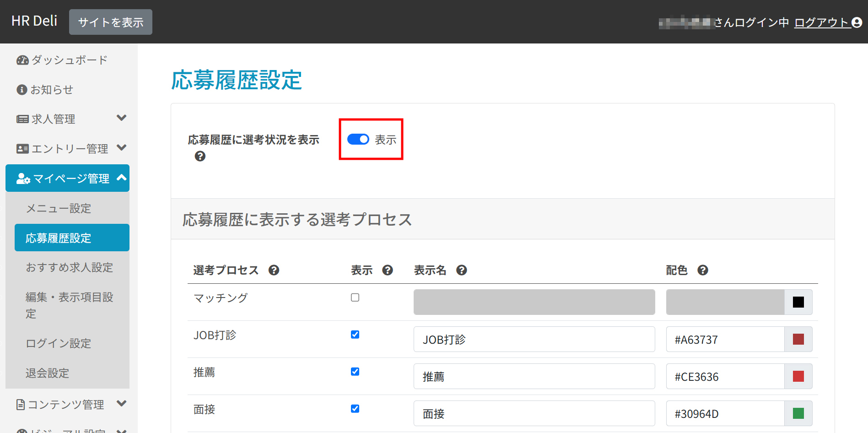Click the 求人管理 list icon
Image resolution: width=868 pixels, height=433 pixels.
coord(22,119)
